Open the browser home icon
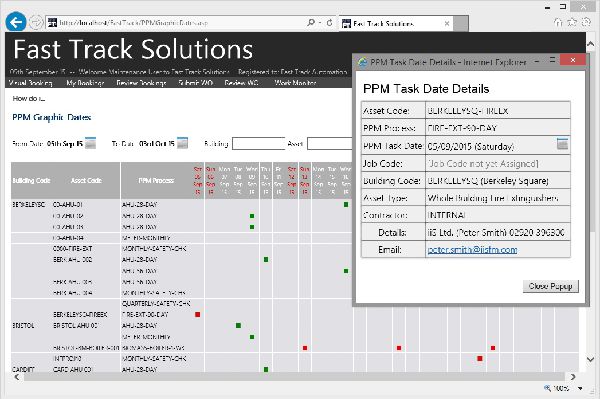The height and width of the screenshot is (399, 600). (558, 23)
